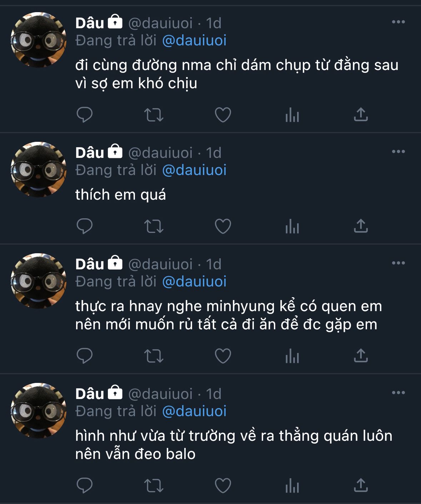The image size is (421, 504).
Task: Open more menu on the balo tweet
Action: [398, 393]
